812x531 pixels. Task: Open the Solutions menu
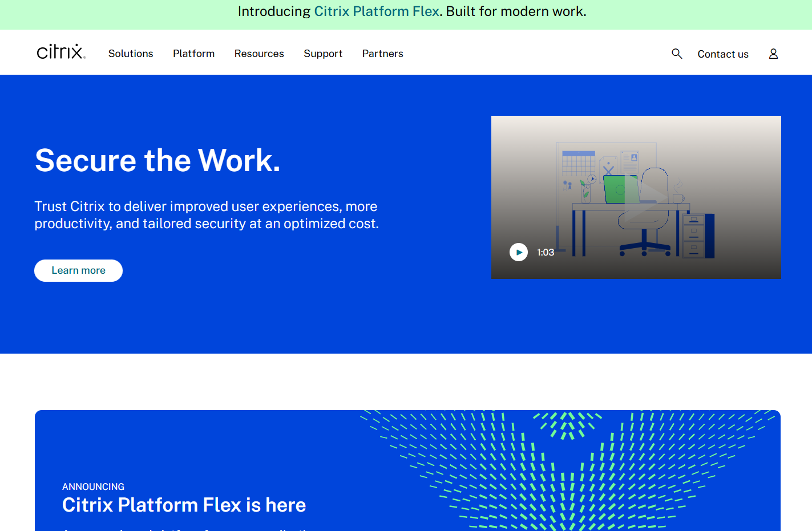131,54
